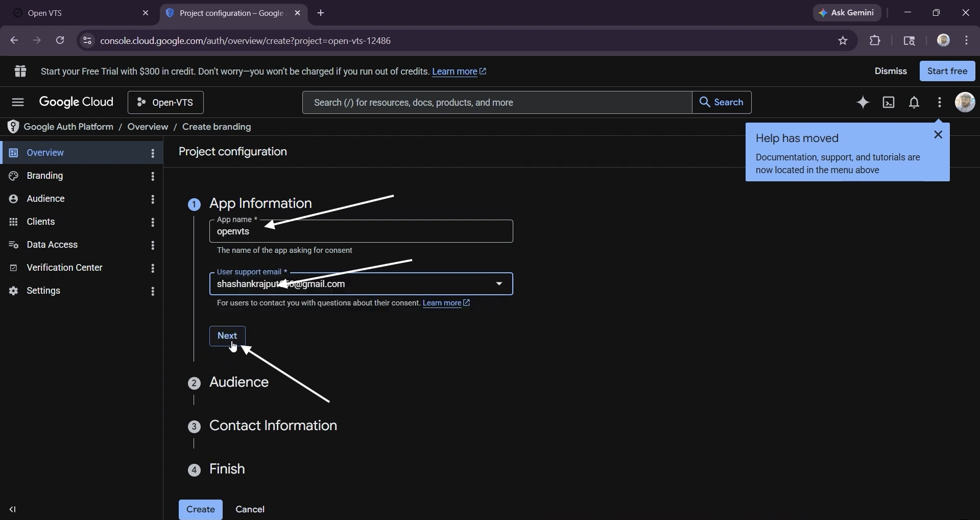Screen dimensions: 980x520
Task: Click the Create button
Action: click(201, 509)
